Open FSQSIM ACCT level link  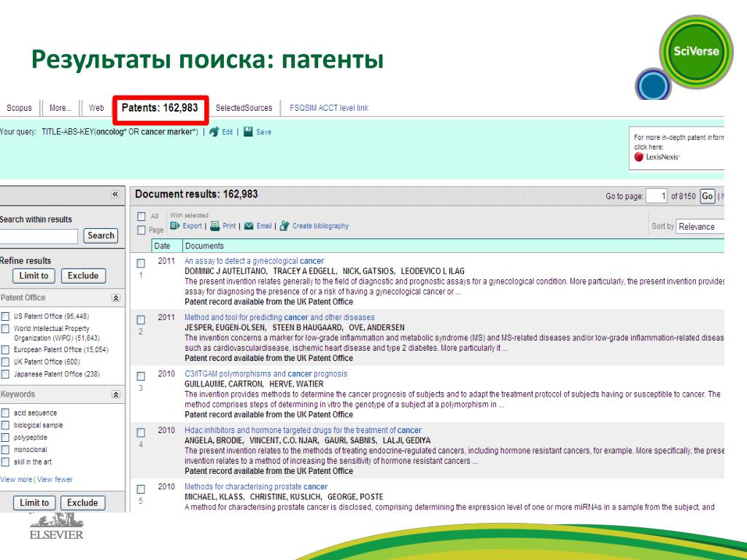pos(329,108)
